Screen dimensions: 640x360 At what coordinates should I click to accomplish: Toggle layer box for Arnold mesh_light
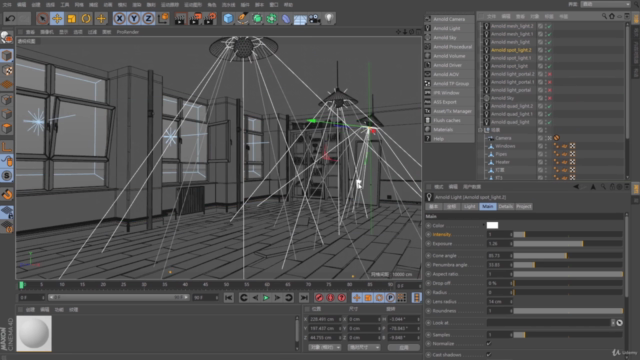coord(540,42)
